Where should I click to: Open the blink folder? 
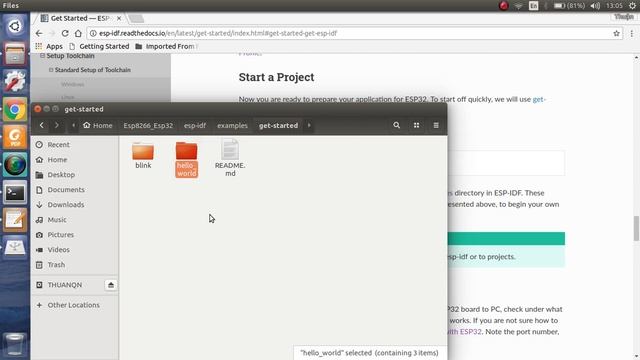(143, 156)
